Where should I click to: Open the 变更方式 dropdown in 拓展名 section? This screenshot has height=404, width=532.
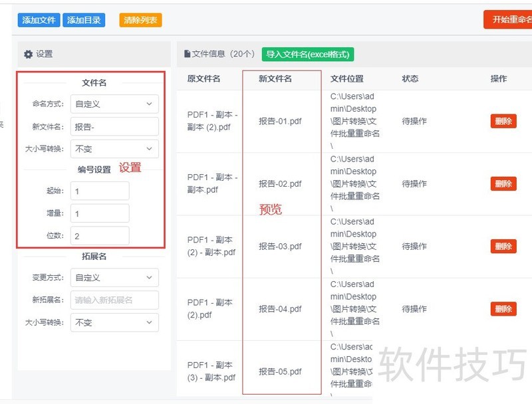[114, 277]
